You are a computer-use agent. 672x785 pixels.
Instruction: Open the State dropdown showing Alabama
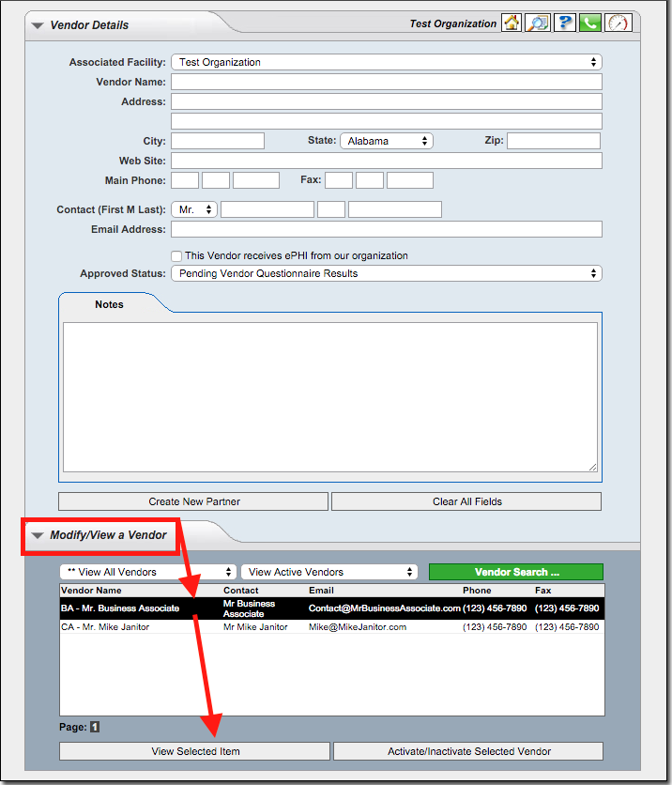387,141
